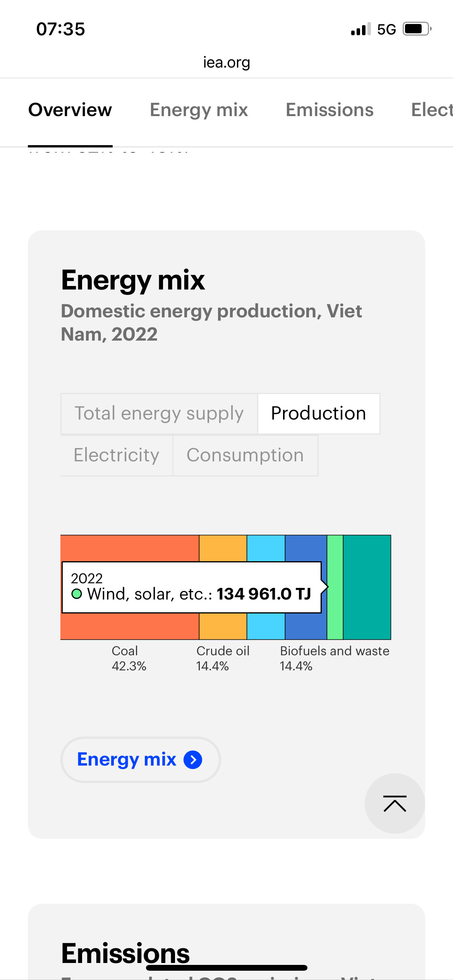Viewport: 453px width, 980px height.
Task: Tap the Emissions section heading
Action: 125,953
